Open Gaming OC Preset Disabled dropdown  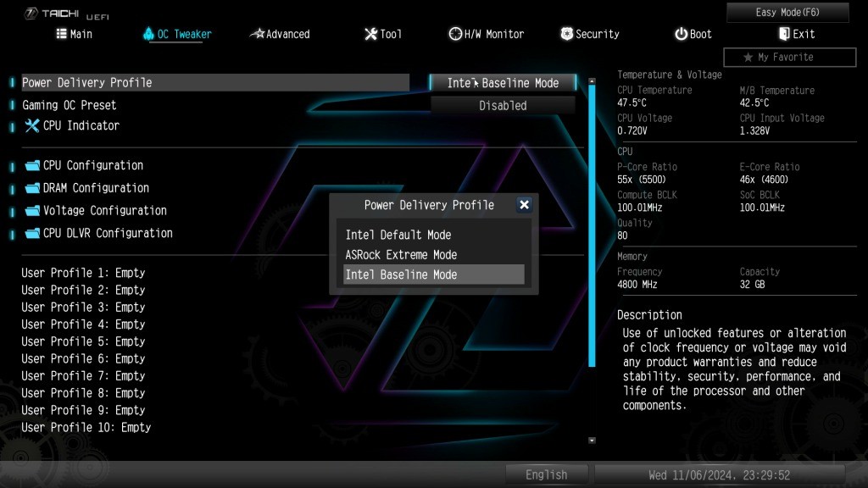pyautogui.click(x=503, y=105)
